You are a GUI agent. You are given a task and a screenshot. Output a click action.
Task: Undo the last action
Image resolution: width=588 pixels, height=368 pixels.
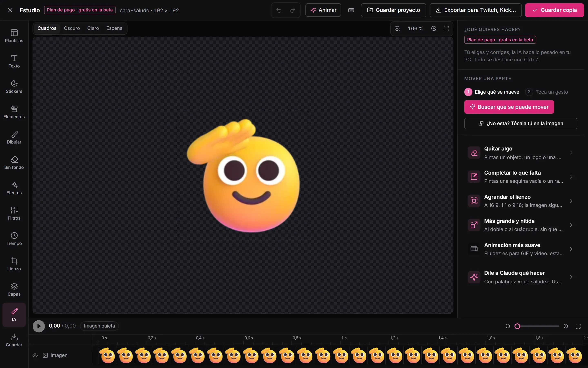[x=279, y=10]
